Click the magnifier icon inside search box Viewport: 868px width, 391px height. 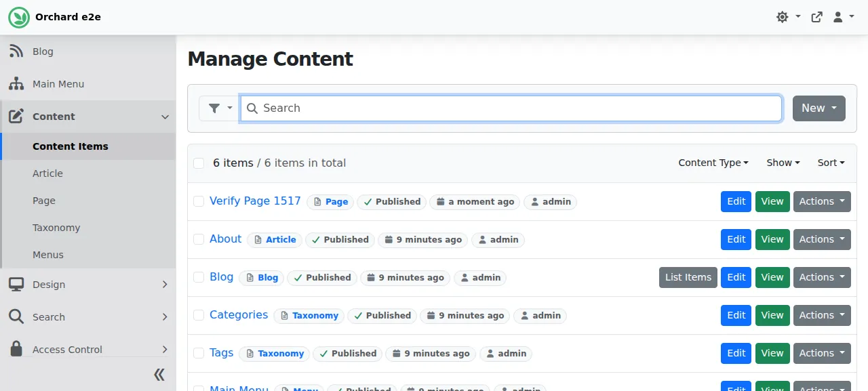pyautogui.click(x=252, y=108)
